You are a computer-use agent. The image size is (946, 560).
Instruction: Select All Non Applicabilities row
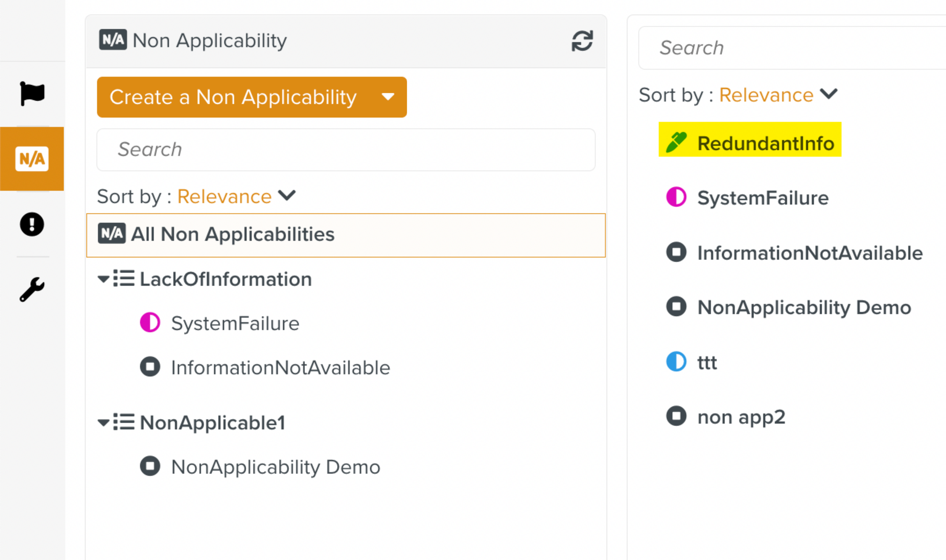tap(345, 235)
